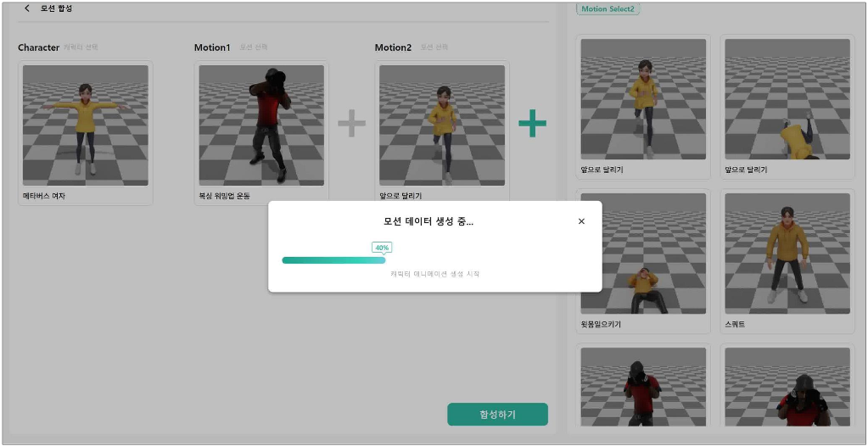
Task: Click the 복싱 워밍업 운동 caption text
Action: tap(224, 196)
